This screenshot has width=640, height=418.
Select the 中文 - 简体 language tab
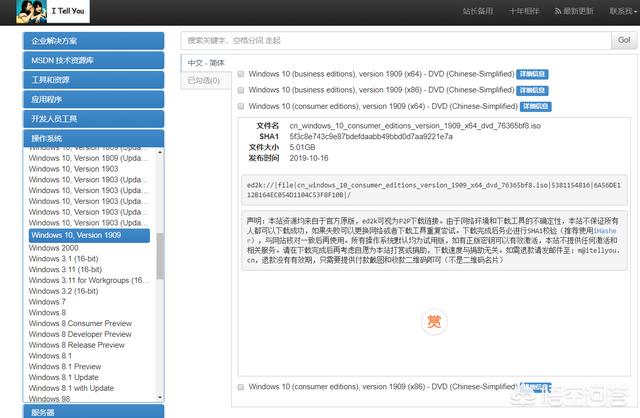(x=206, y=63)
